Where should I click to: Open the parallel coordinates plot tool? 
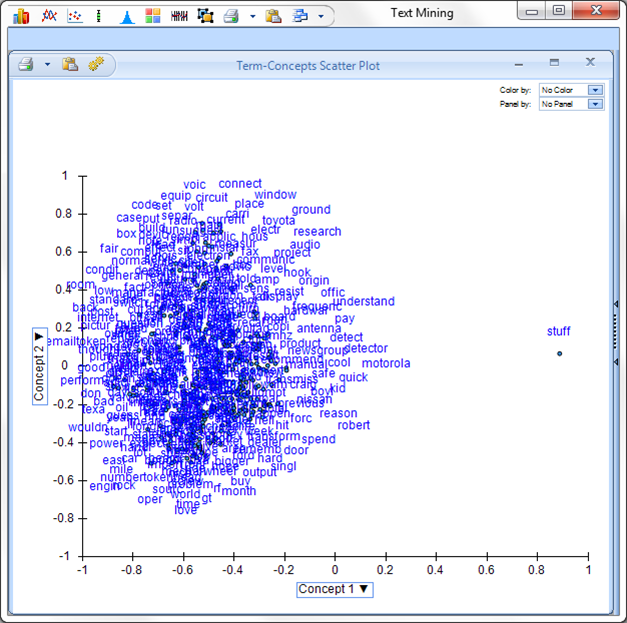[x=179, y=16]
